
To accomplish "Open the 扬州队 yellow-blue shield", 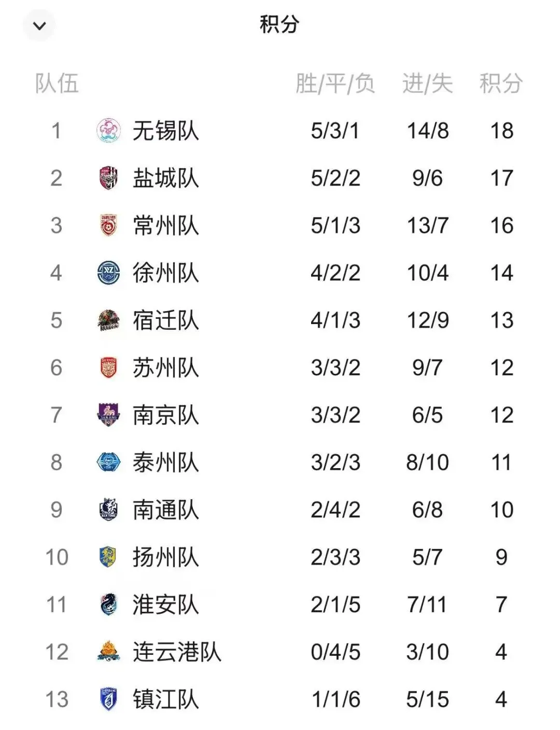I will pos(108,557).
